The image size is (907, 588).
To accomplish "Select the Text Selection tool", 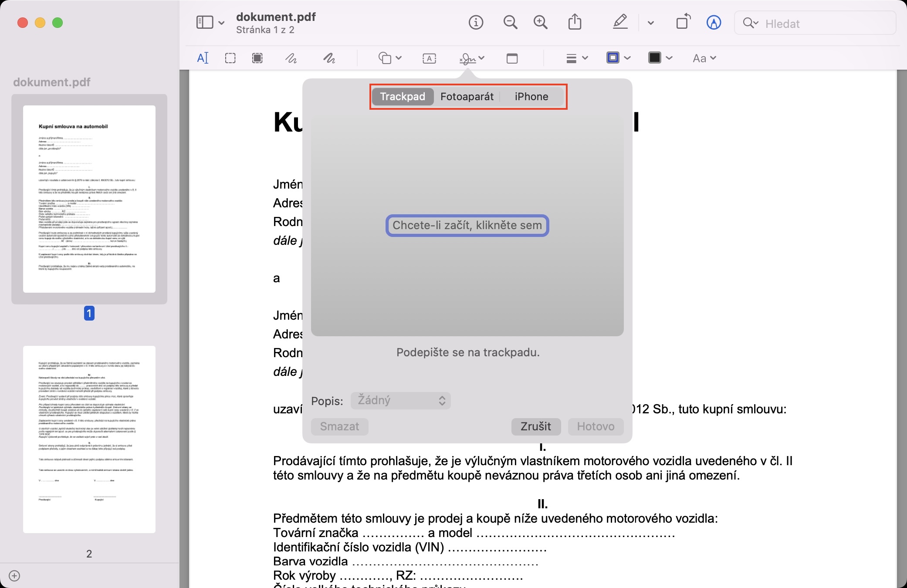I will click(203, 58).
